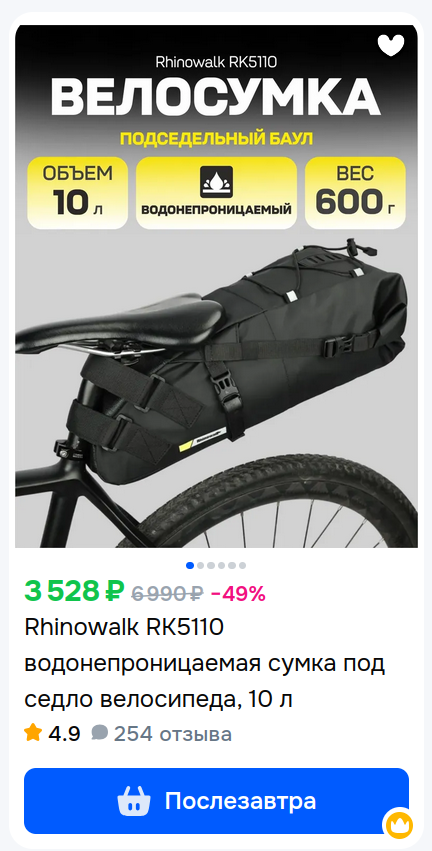Select the first image carousel dot
Image resolution: width=432 pixels, height=851 pixels.
pyautogui.click(x=190, y=566)
